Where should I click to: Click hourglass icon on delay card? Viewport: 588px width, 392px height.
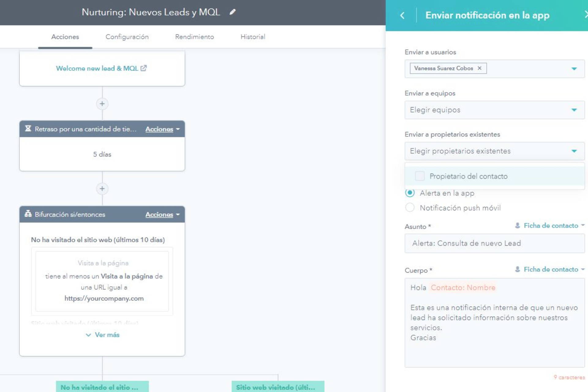(28, 129)
